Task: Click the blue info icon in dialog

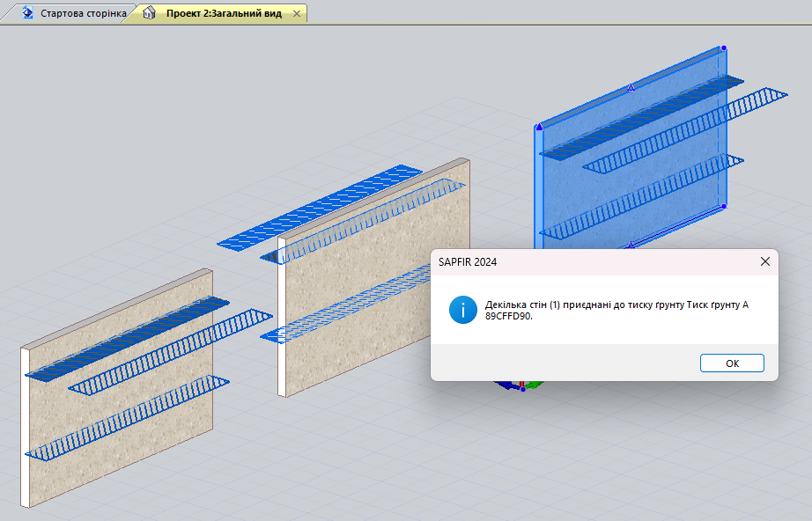Action: [x=462, y=310]
